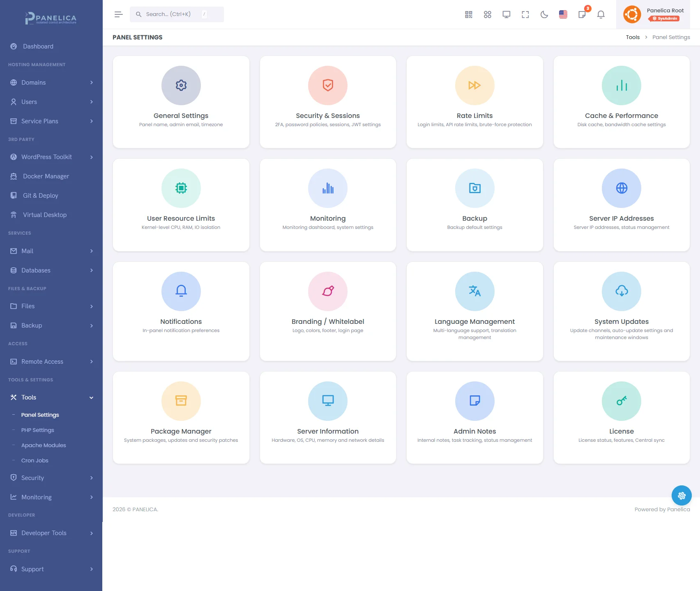The width and height of the screenshot is (700, 591).
Task: Toggle fullscreen mode icon in header
Action: point(525,15)
